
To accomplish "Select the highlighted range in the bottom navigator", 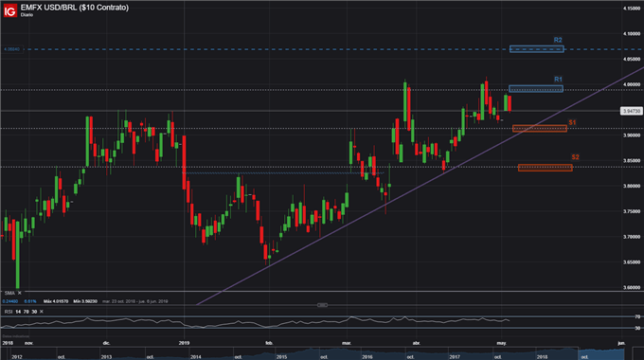I will [601, 353].
